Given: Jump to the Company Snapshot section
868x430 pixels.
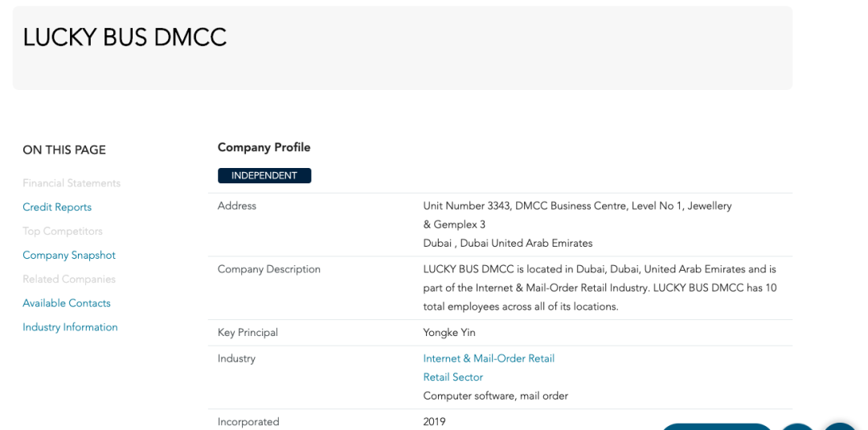Looking at the screenshot, I should (x=69, y=255).
